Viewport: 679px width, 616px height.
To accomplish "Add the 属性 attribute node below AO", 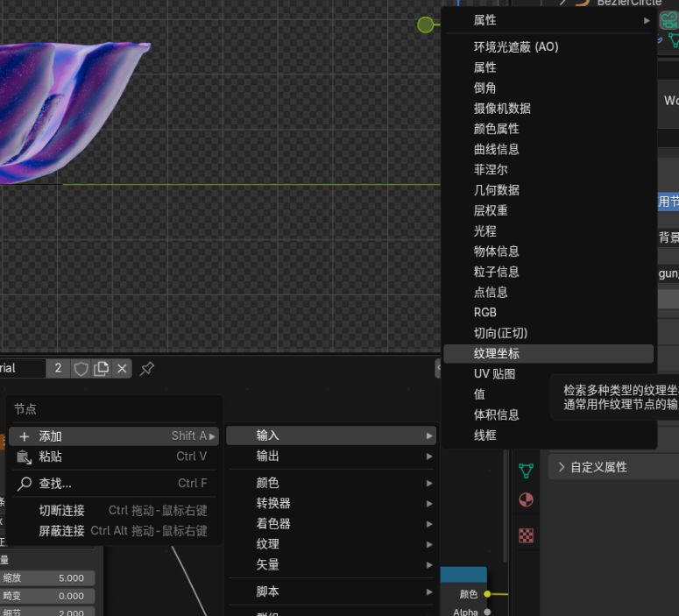I will [548, 67].
